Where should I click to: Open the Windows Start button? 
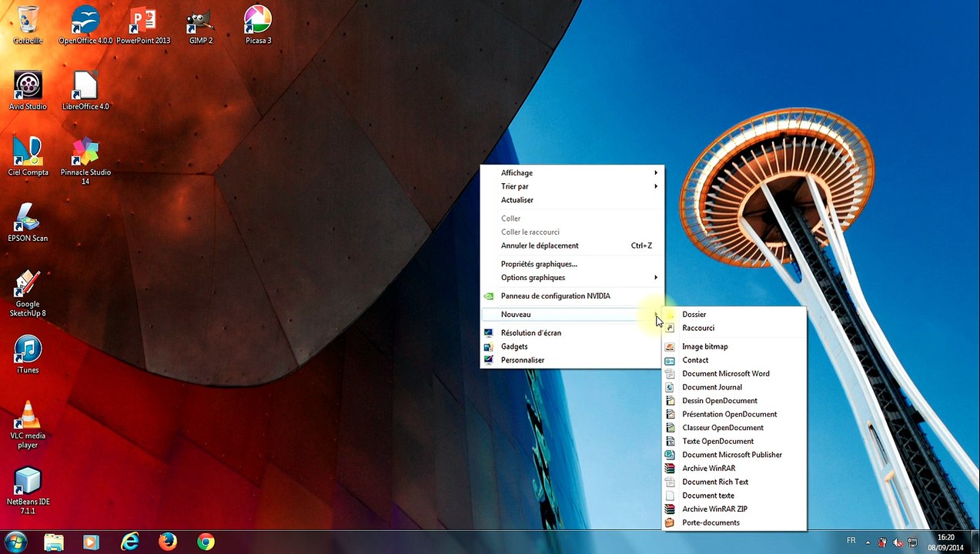[15, 542]
